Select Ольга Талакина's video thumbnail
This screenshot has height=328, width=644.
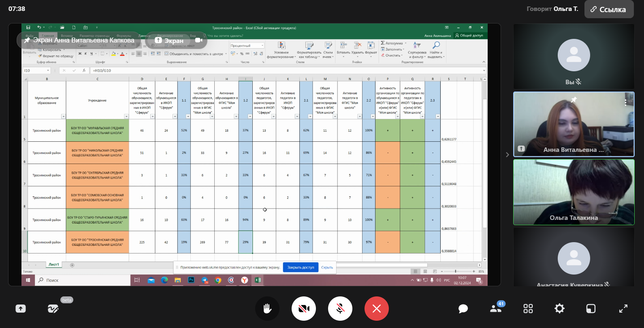(x=574, y=192)
